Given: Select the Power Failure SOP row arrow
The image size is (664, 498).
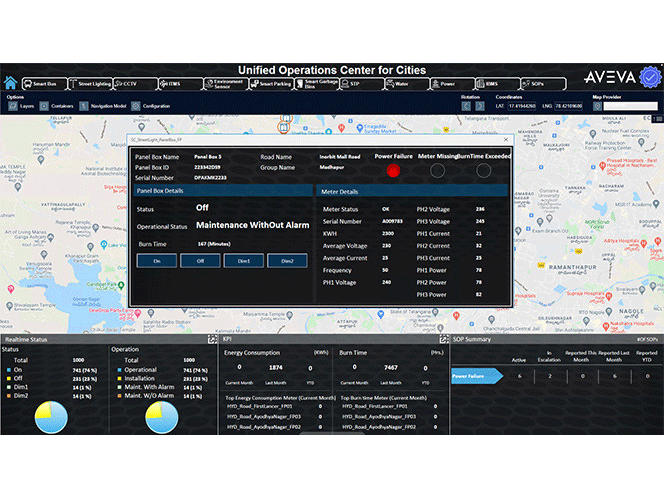Looking at the screenshot, I should click(x=474, y=377).
